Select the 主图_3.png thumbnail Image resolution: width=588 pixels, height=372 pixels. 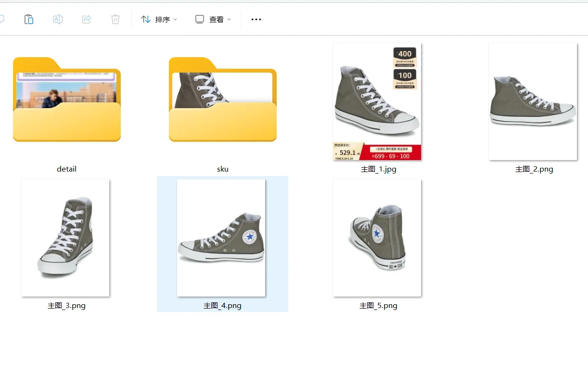click(x=65, y=238)
